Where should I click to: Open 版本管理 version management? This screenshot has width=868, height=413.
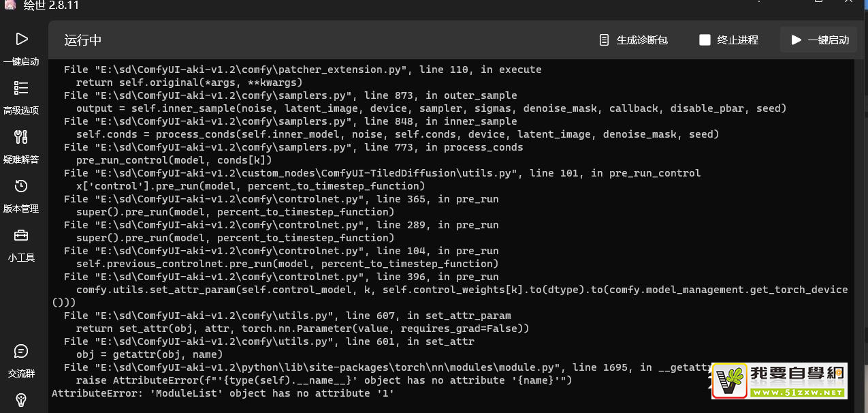point(21,195)
